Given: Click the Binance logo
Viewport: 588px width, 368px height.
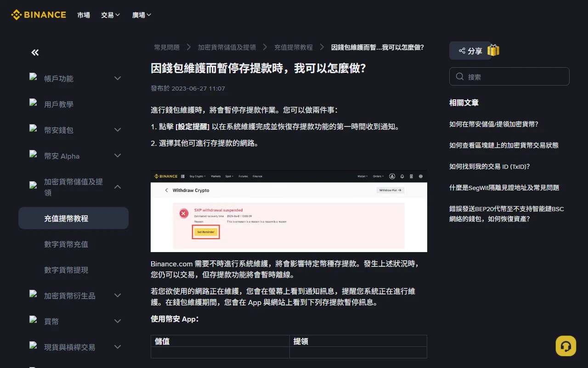Looking at the screenshot, I should 39,15.
